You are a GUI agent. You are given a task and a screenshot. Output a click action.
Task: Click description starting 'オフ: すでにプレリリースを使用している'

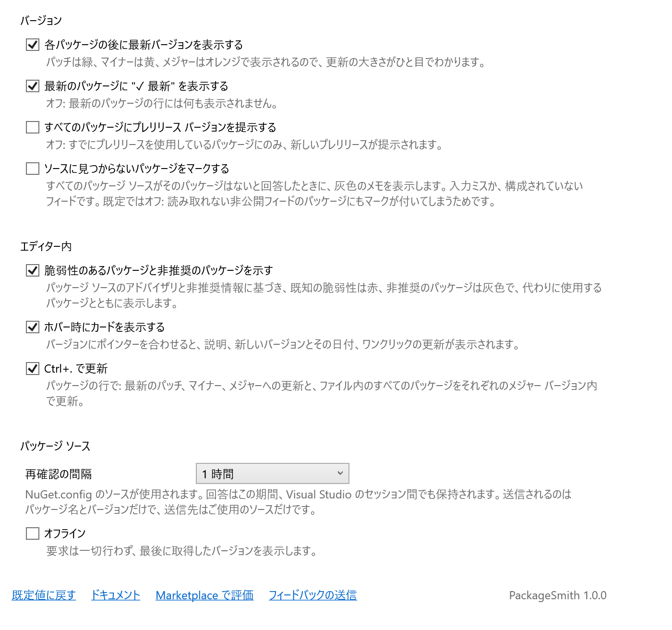[245, 145]
